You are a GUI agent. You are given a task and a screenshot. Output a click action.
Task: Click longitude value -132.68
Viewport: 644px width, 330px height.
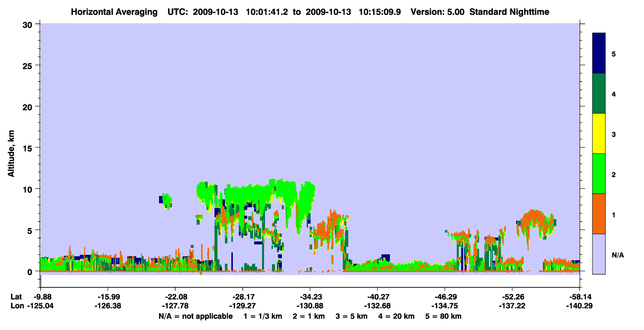377,306
